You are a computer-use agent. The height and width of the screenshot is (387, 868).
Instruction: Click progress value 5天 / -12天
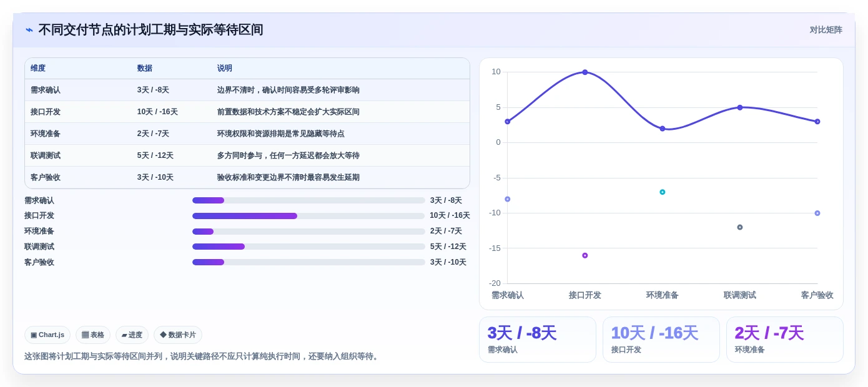pyautogui.click(x=448, y=247)
